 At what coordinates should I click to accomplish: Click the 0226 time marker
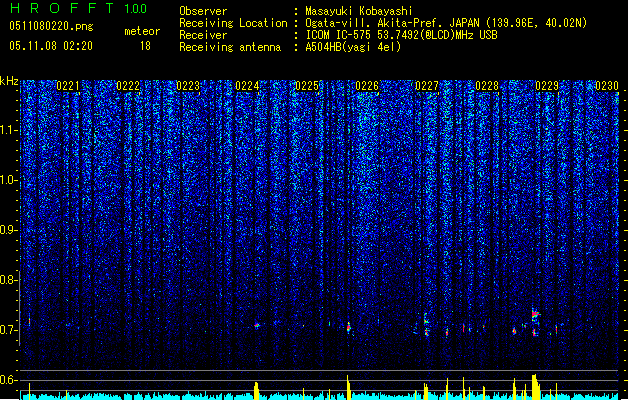[x=367, y=86]
